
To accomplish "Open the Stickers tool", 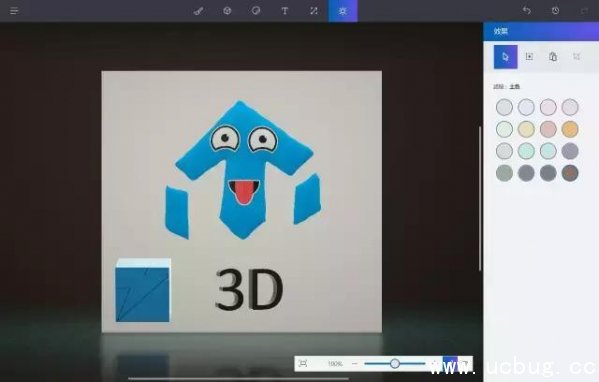I will pyautogui.click(x=256, y=11).
